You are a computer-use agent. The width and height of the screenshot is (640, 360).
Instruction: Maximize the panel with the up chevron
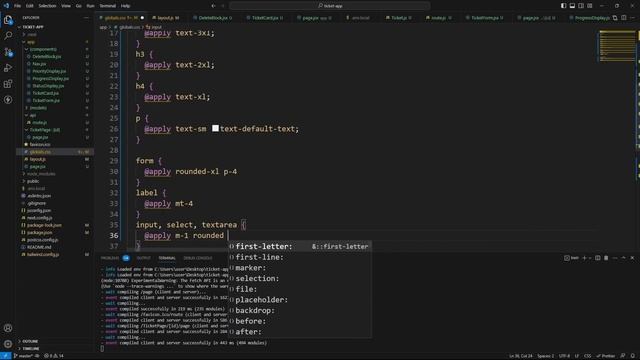[623, 258]
